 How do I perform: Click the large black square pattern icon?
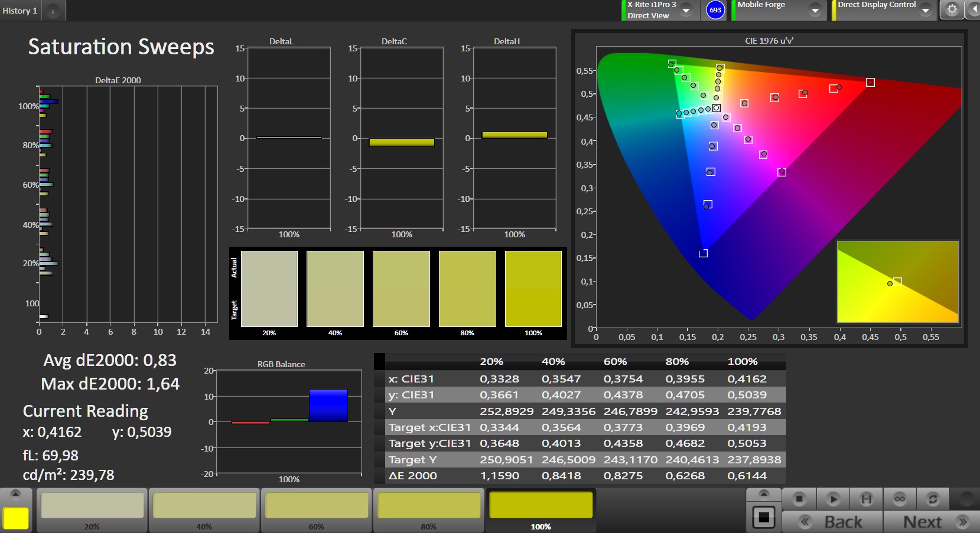coord(763,518)
